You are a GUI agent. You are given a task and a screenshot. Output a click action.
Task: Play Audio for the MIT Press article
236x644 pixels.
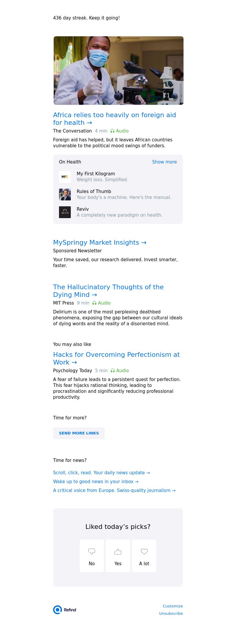pos(101,303)
